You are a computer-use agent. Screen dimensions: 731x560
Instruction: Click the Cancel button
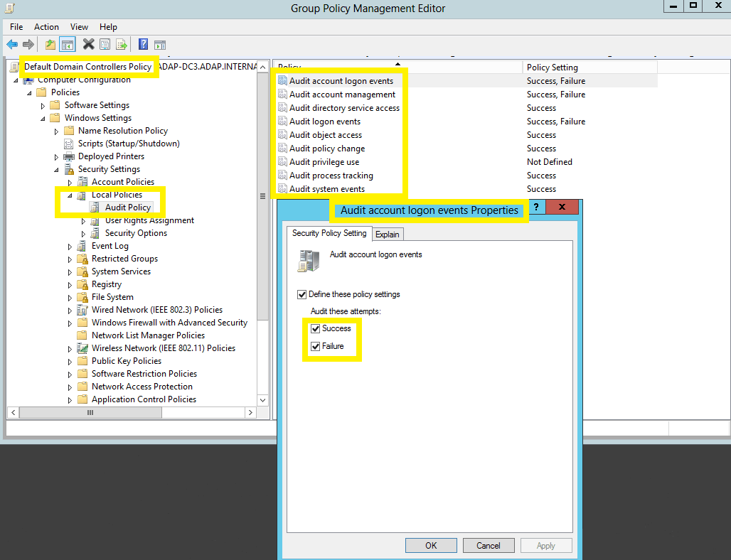pyautogui.click(x=489, y=545)
